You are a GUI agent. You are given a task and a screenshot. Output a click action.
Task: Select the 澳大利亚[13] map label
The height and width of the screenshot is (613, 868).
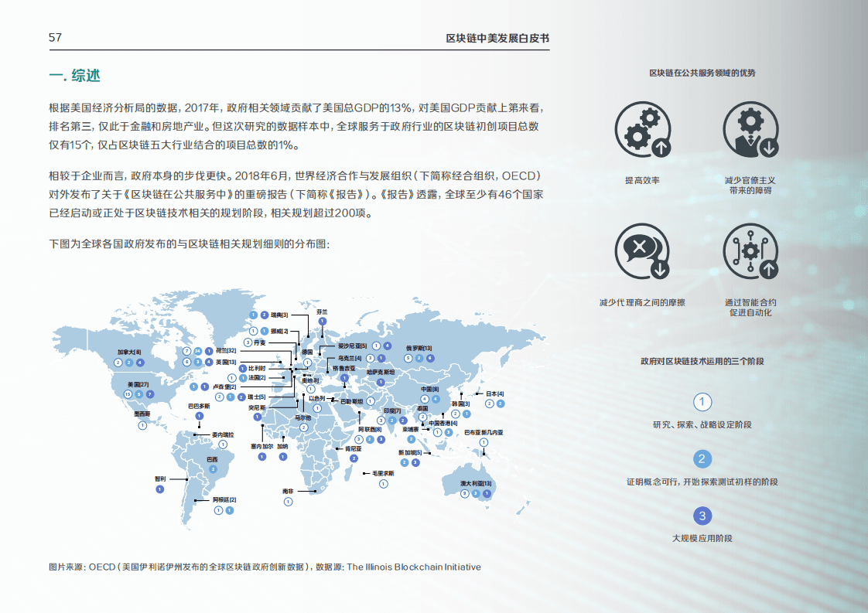click(475, 483)
